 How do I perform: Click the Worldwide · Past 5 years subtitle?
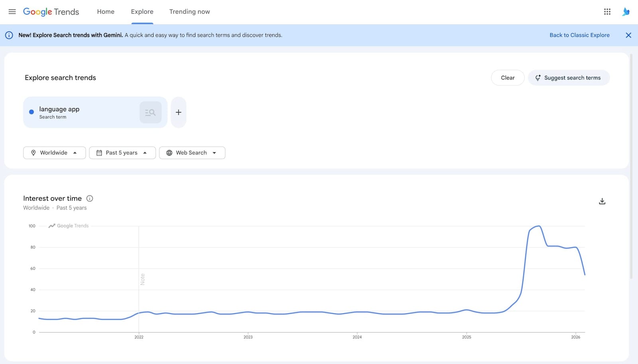[x=55, y=208]
